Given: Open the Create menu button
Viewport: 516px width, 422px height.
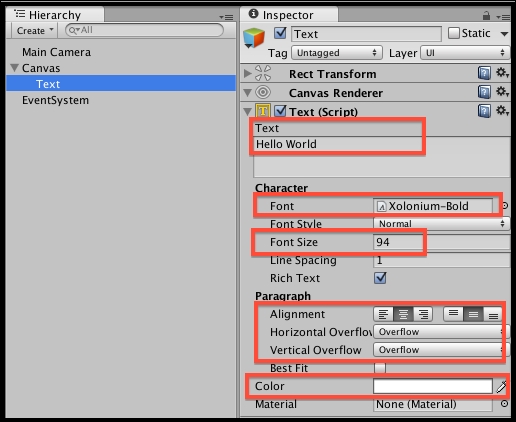Looking at the screenshot, I should click(x=35, y=30).
